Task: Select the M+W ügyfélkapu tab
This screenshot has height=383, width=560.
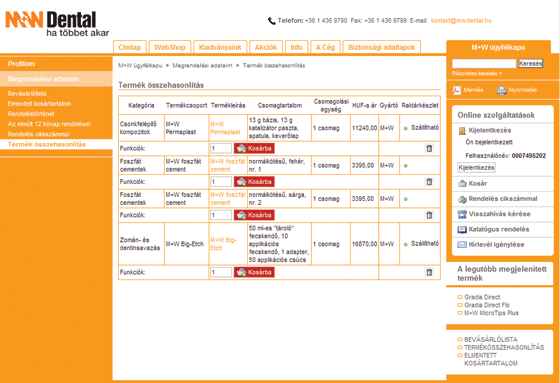Action: pyautogui.click(x=498, y=47)
